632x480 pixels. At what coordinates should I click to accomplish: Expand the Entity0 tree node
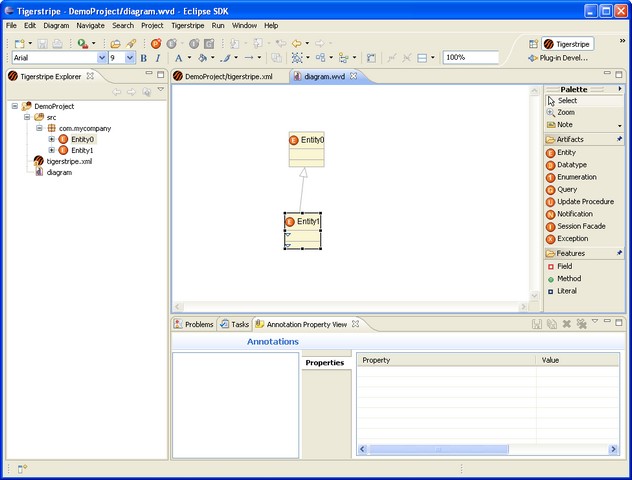pos(51,139)
